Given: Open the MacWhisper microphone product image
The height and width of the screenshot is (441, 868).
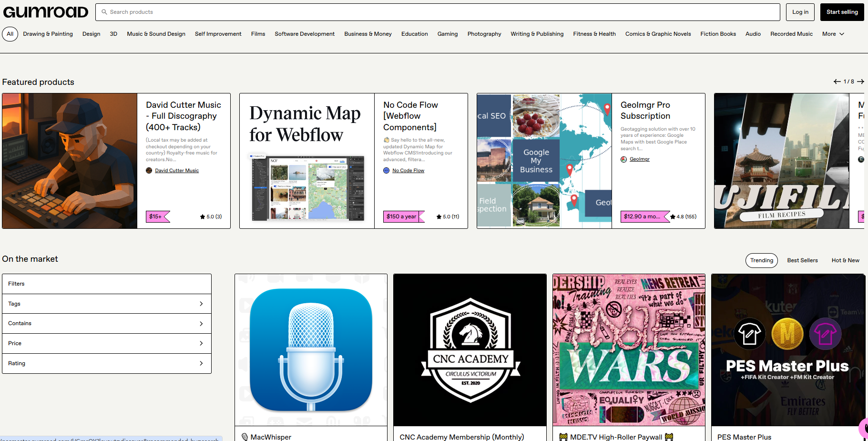Looking at the screenshot, I should (x=311, y=350).
